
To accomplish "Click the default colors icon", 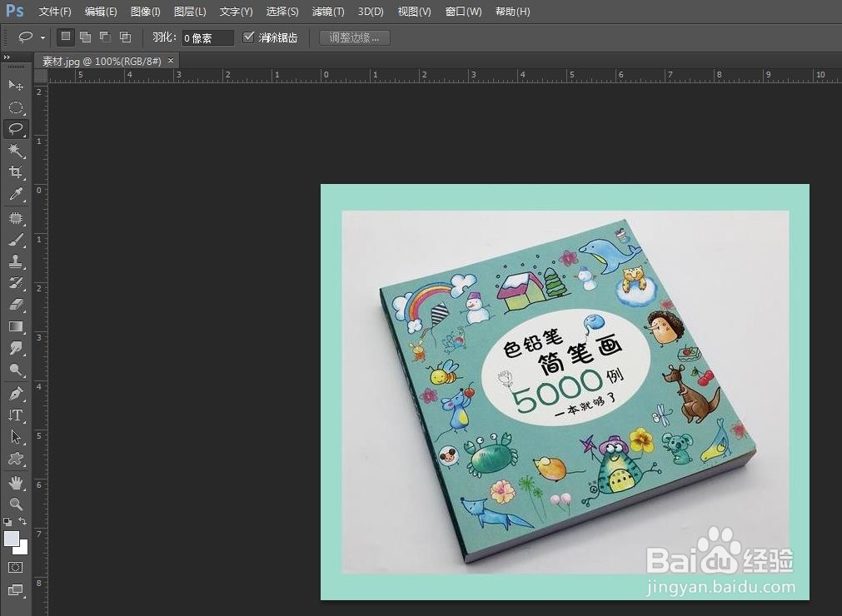I will (7, 521).
